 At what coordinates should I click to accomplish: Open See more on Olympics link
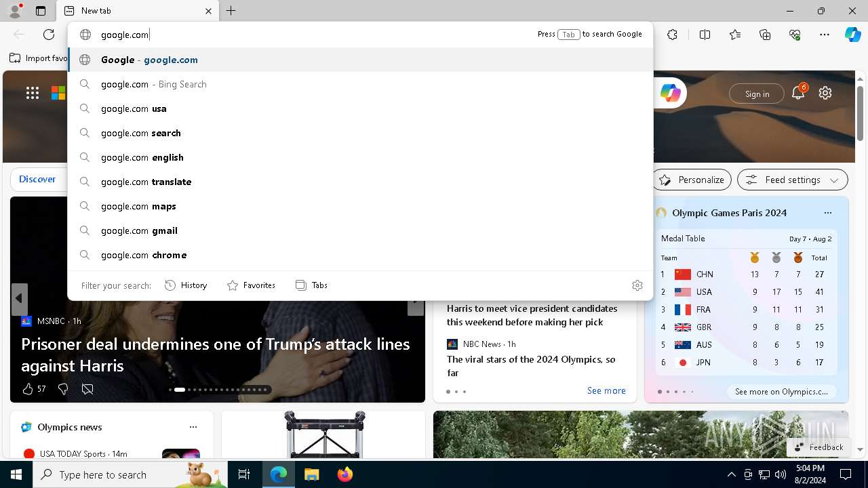pos(781,391)
